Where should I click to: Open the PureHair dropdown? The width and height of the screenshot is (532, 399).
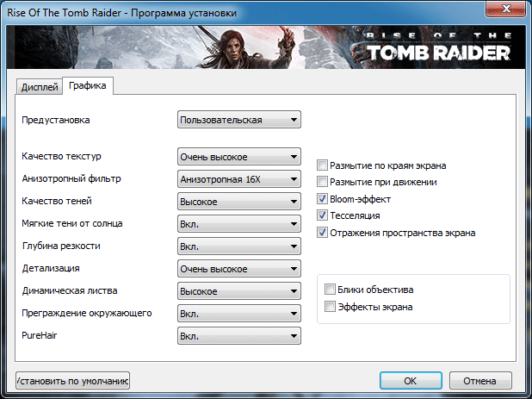[239, 336]
